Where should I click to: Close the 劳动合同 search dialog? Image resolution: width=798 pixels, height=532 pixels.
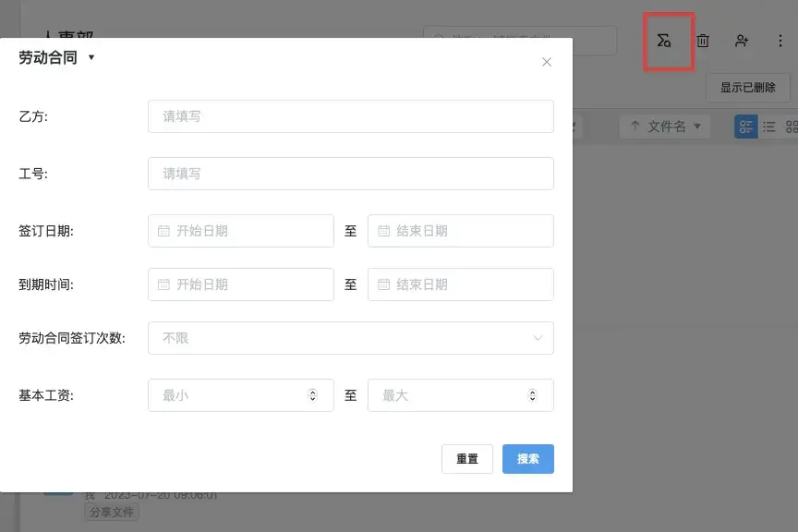[547, 62]
